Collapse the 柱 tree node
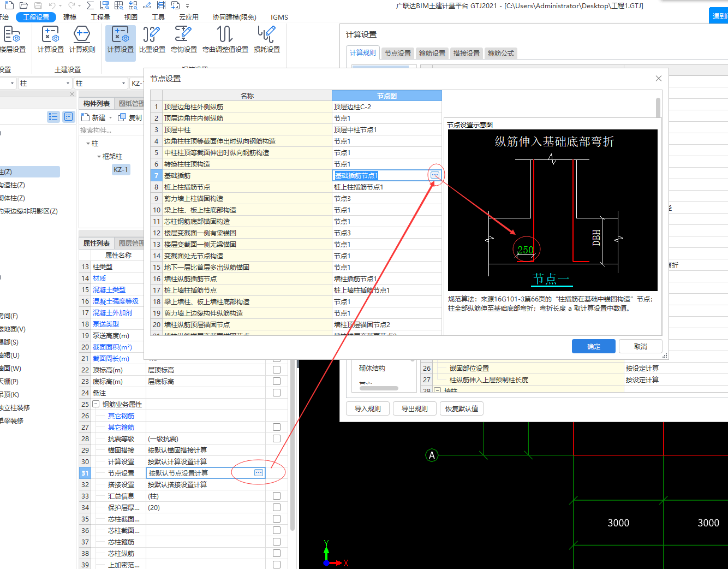The image size is (728, 569). pyautogui.click(x=88, y=144)
